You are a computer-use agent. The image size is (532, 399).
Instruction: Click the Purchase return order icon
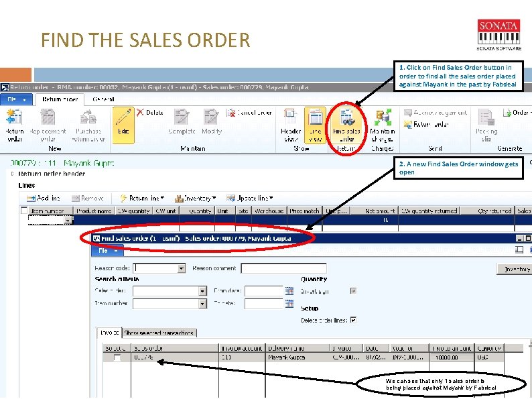tap(88, 117)
